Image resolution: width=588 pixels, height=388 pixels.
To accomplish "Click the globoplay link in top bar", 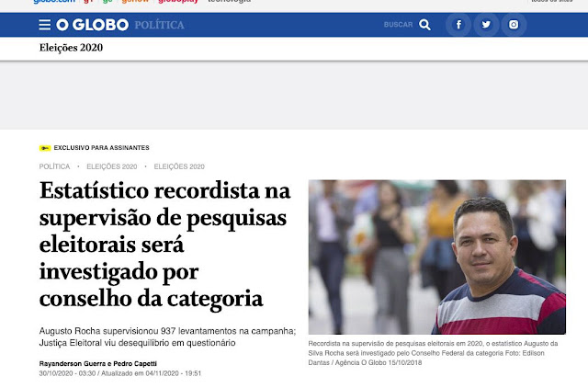I will [x=178, y=2].
